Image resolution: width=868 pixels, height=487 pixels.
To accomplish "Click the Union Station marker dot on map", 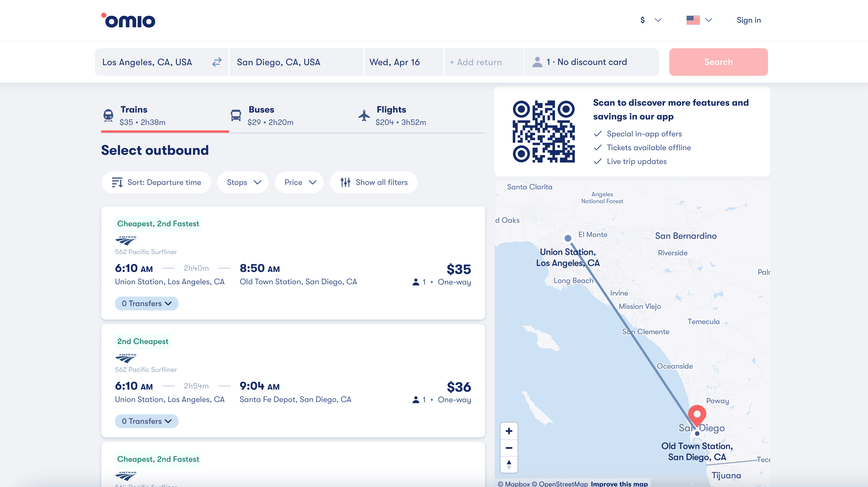I will click(568, 238).
